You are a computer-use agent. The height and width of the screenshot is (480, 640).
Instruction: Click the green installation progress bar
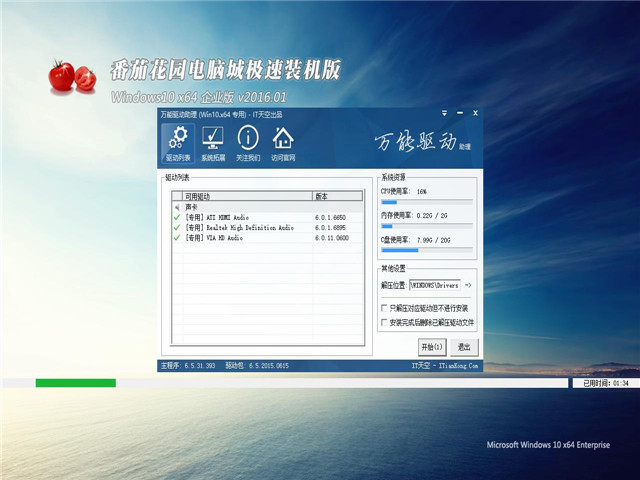point(75,383)
